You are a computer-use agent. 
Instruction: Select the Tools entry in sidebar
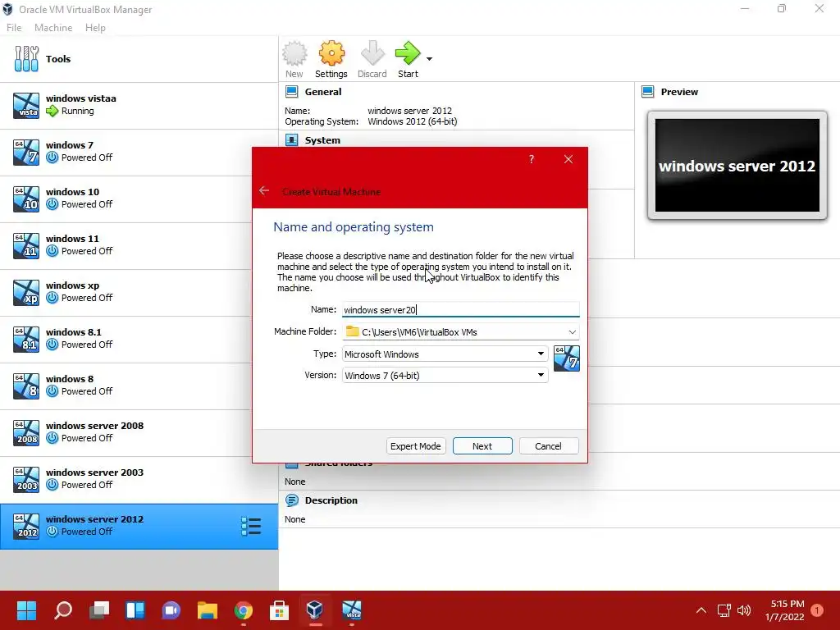tap(139, 59)
